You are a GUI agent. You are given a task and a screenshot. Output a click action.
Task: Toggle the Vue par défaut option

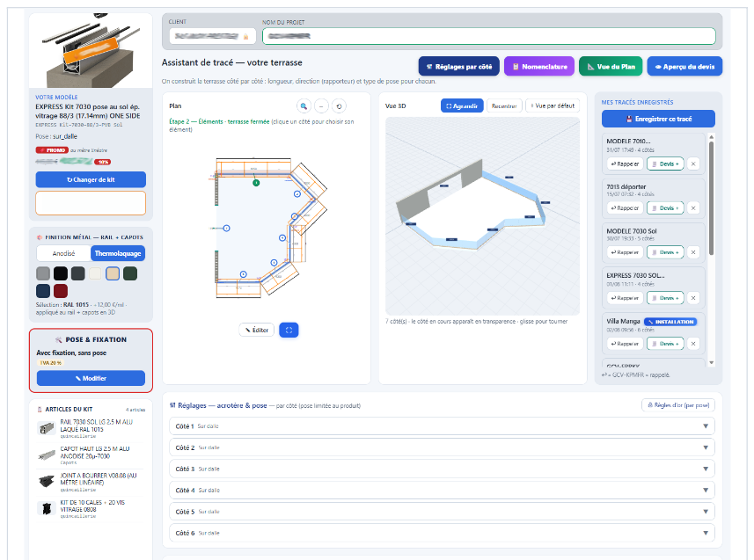point(553,105)
